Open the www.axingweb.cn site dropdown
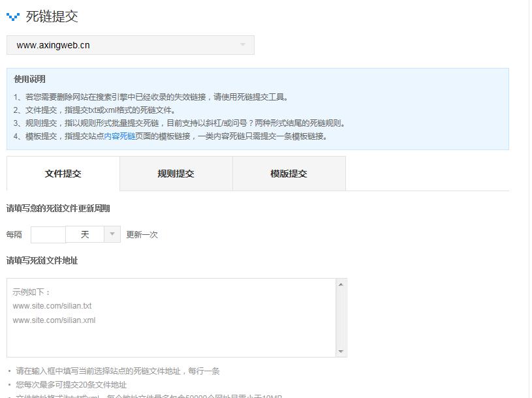 click(127, 45)
